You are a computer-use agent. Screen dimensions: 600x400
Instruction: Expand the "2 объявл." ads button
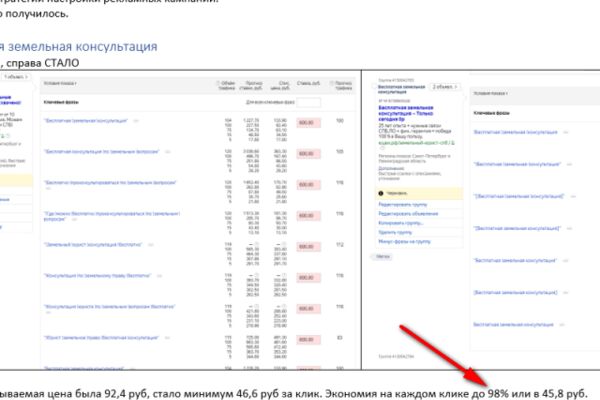[445, 87]
